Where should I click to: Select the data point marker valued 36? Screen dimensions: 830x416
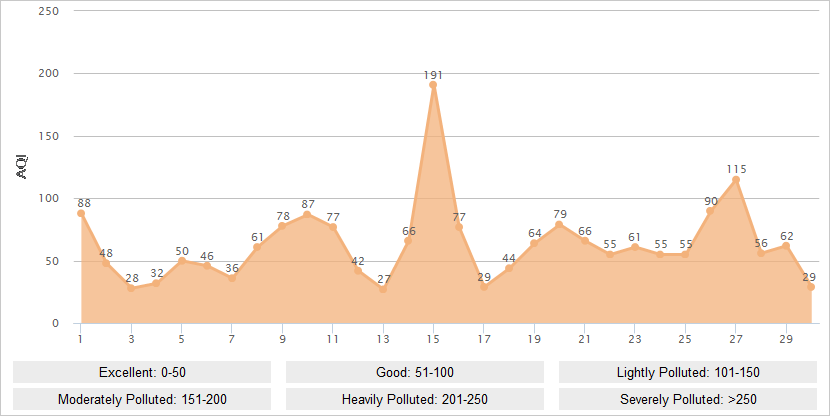(232, 278)
